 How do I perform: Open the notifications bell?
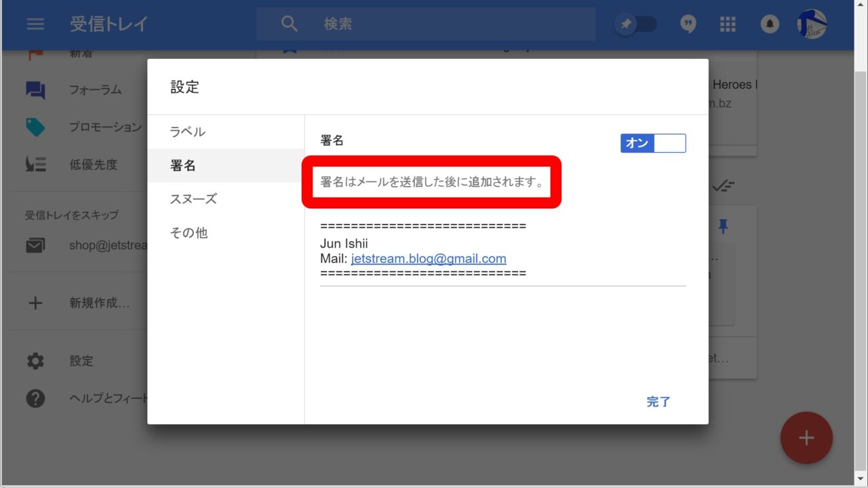[769, 24]
